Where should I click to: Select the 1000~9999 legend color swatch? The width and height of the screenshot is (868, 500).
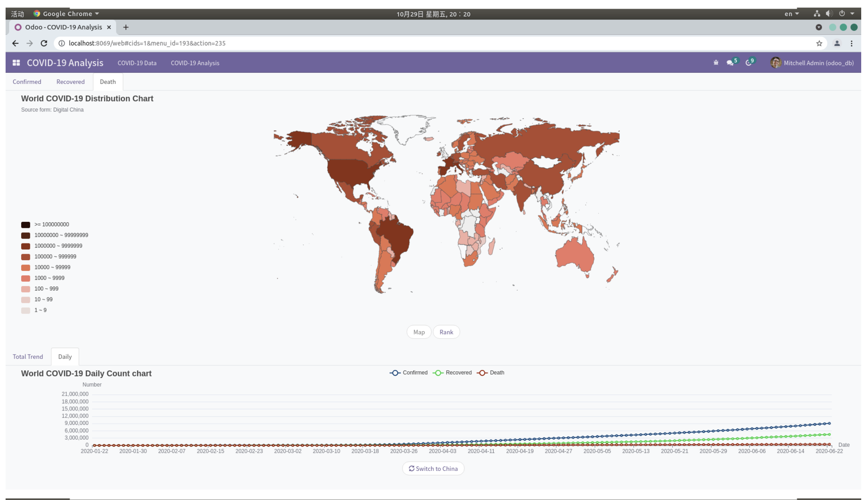(25, 277)
